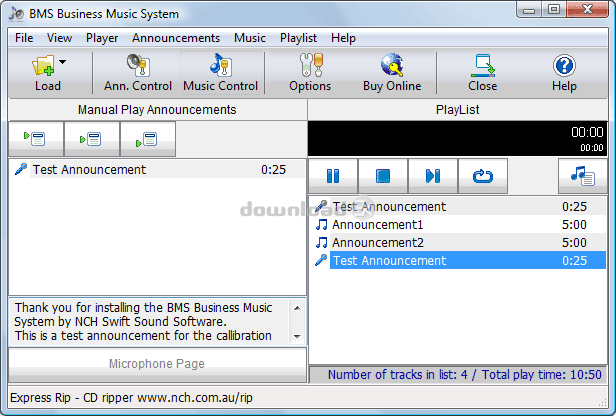This screenshot has width=616, height=416.
Task: Pause playback with the pause button
Action: (x=333, y=176)
